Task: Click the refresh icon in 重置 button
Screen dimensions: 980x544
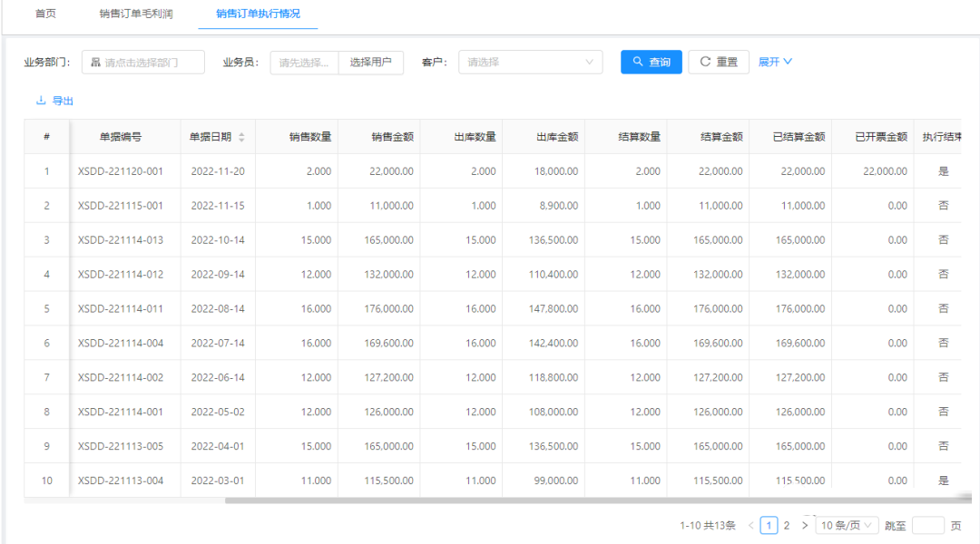Action: point(705,62)
